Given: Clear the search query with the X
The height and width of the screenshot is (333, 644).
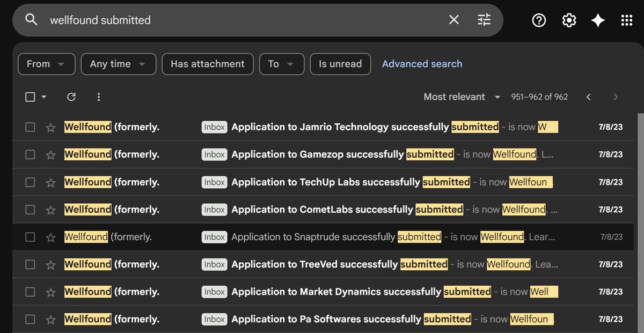Looking at the screenshot, I should (x=454, y=20).
